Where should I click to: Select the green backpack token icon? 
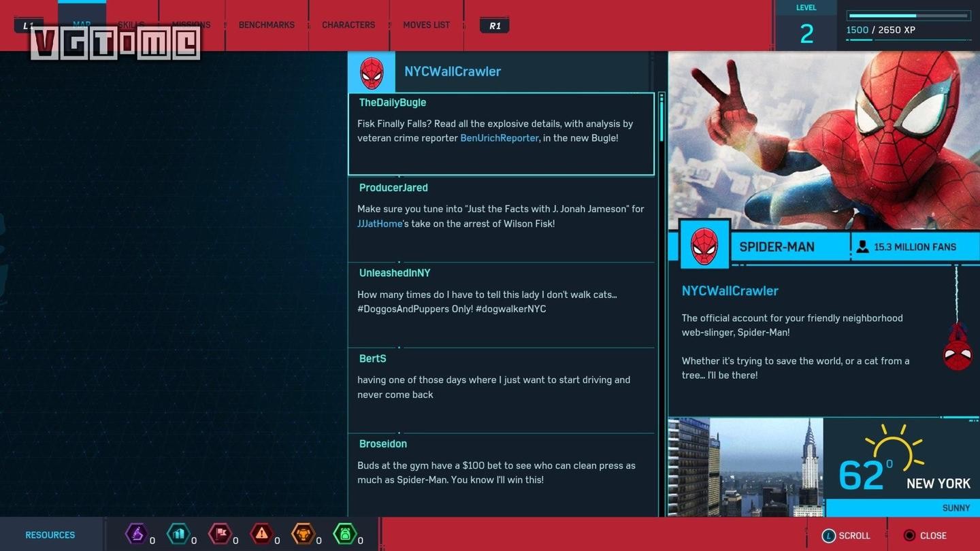pos(344,534)
